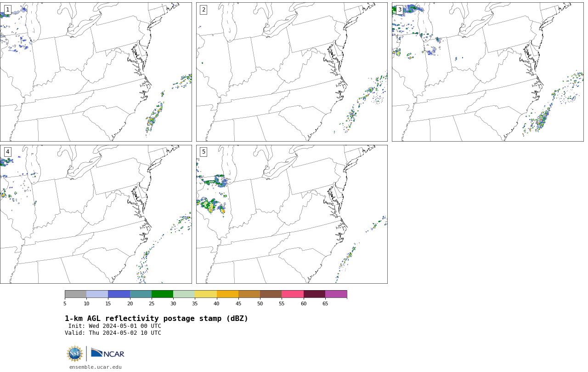The height and width of the screenshot is (372, 588).
Task: Click the NCAR logo
Action: tap(107, 353)
